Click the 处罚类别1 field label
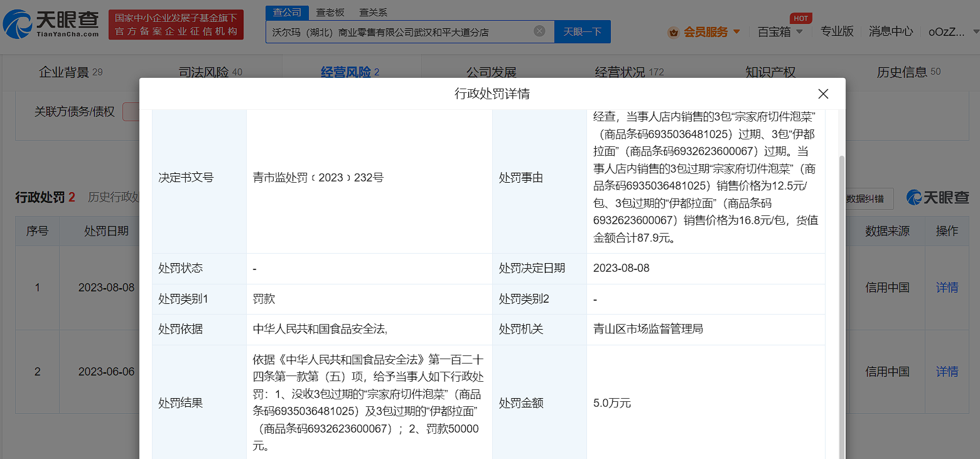Screen dimensions: 980x459 point(183,299)
